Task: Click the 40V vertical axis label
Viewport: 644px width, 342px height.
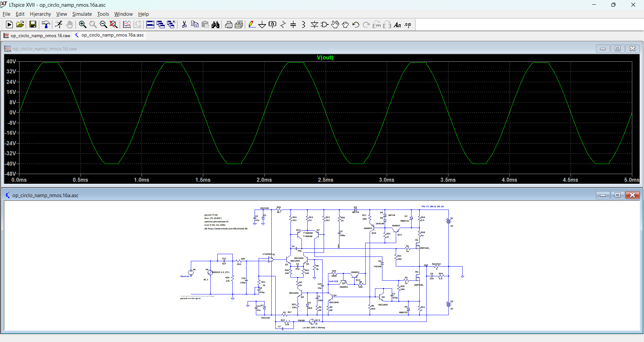Action: 11,61
